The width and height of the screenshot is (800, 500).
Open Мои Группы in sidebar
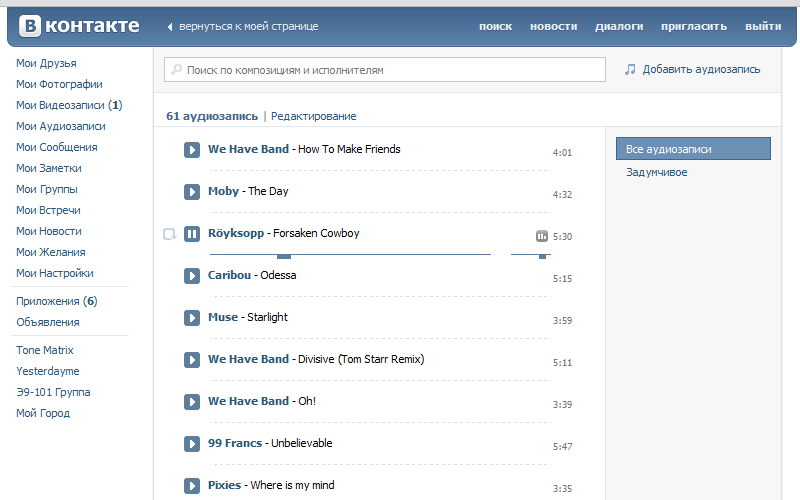[x=46, y=189]
